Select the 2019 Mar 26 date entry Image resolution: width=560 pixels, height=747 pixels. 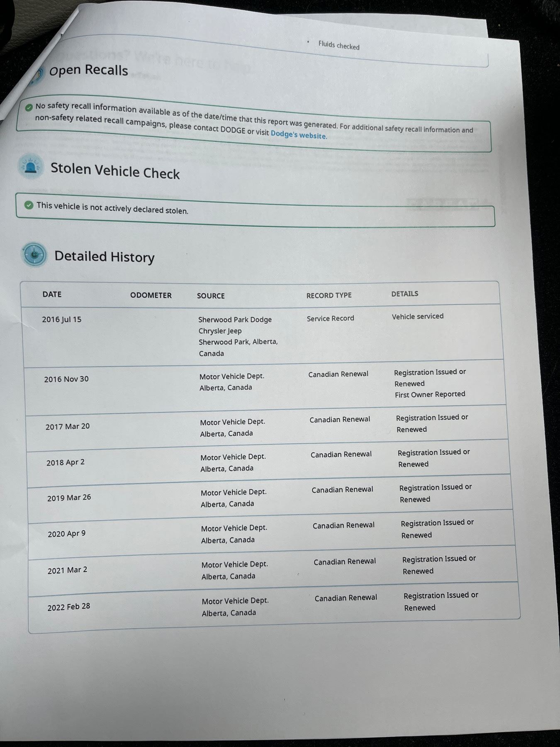pyautogui.click(x=69, y=498)
